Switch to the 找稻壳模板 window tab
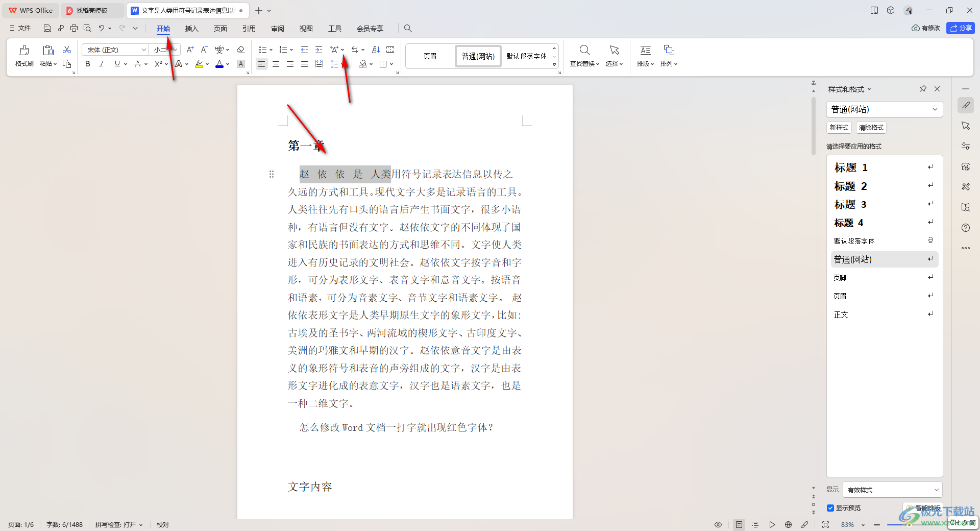Screen dimensions: 980x531 pyautogui.click(x=92, y=10)
